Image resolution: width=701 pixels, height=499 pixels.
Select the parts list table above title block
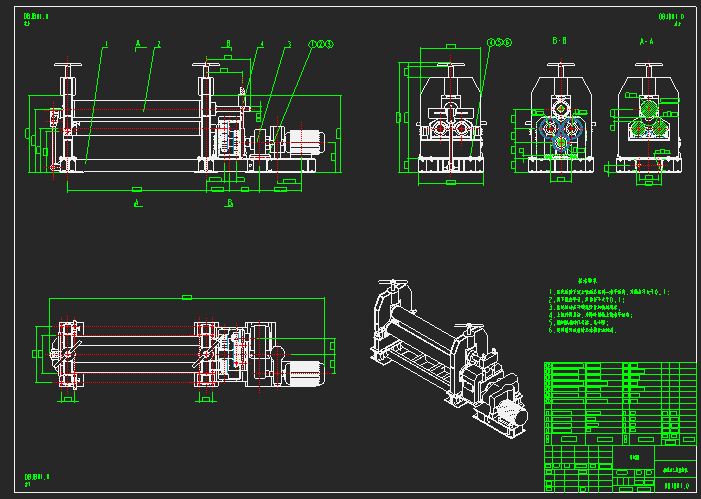(x=620, y=404)
